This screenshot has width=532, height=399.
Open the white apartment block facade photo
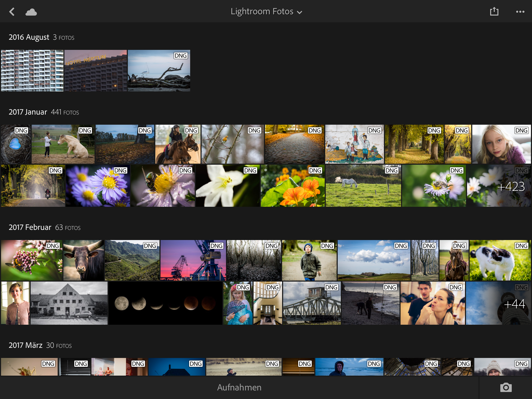tap(32, 71)
